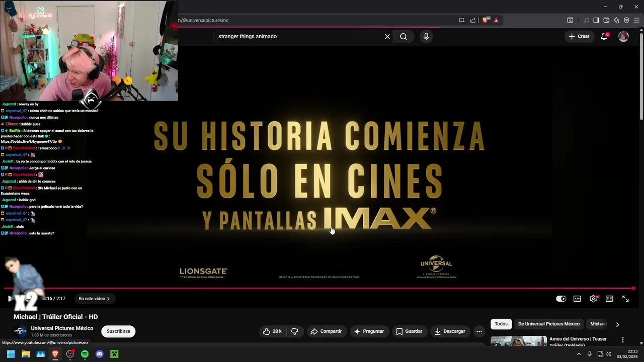Open the OBS Studio taskbar icon
This screenshot has width=644, height=362.
click(70, 354)
